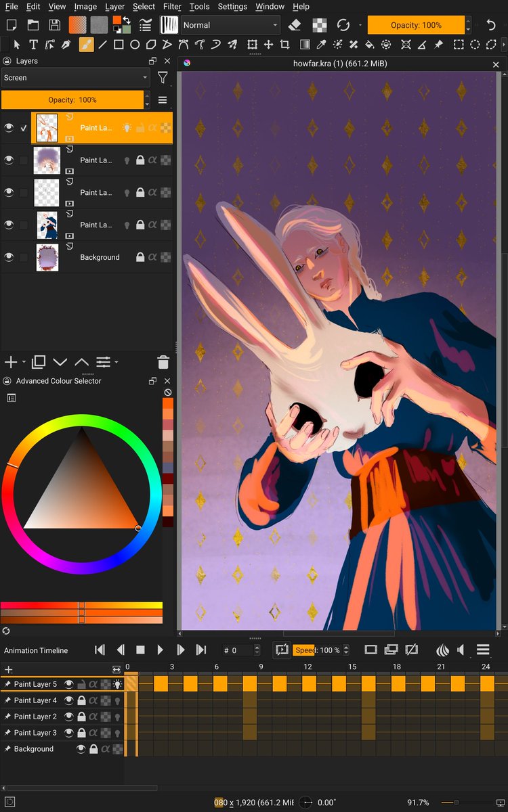Select the Calligraphy tool
This screenshot has width=508, height=812.
pyautogui.click(x=66, y=45)
